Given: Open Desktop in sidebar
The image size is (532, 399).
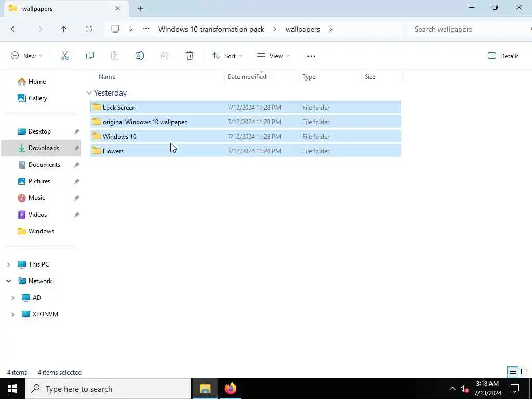Looking at the screenshot, I should [x=39, y=131].
